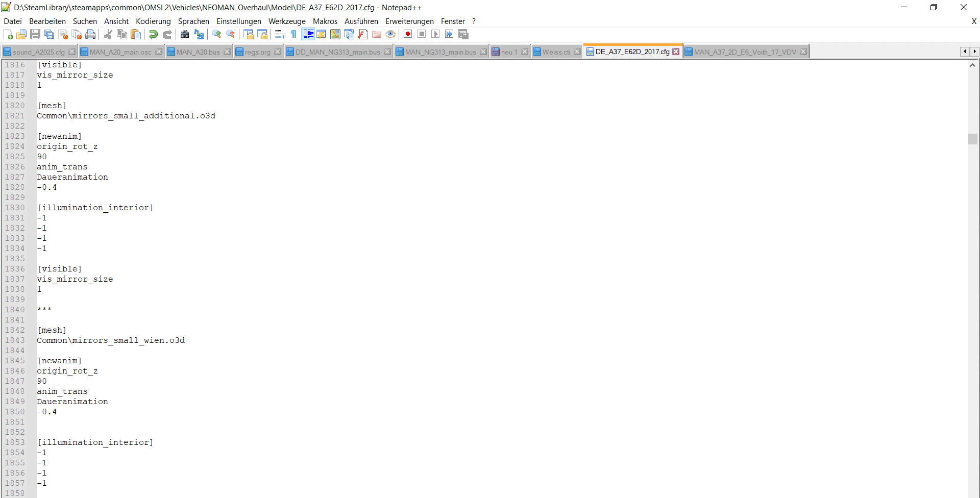Open the Find binoculars tool
The image size is (980, 498).
(185, 34)
